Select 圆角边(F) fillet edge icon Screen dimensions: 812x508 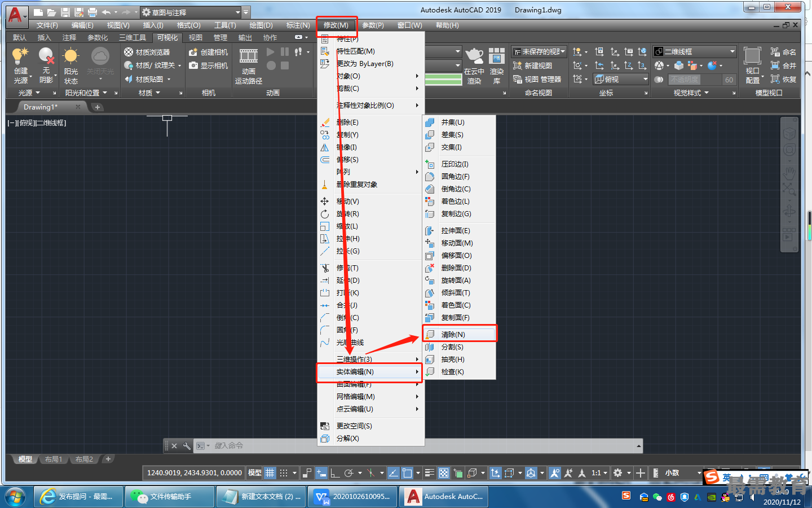[430, 176]
